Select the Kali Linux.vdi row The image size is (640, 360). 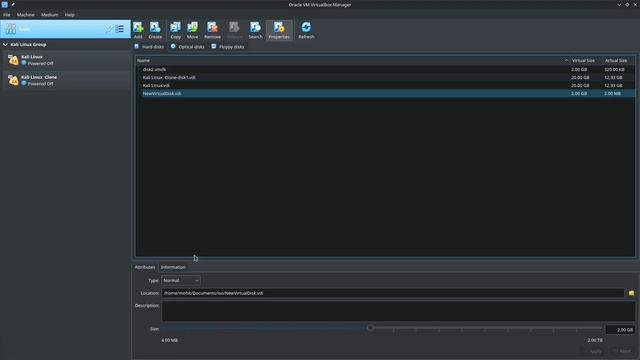click(x=386, y=85)
